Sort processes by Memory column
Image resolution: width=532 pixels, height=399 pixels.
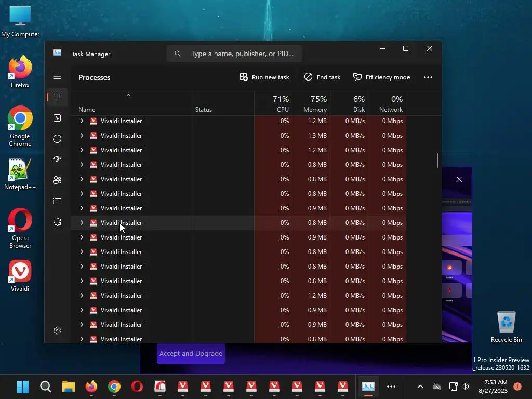tap(315, 110)
